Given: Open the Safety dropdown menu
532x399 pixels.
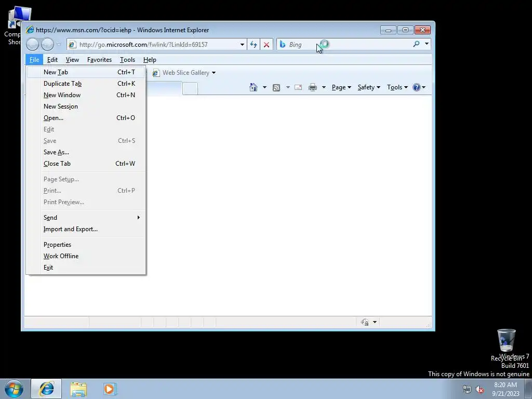Looking at the screenshot, I should click(369, 87).
